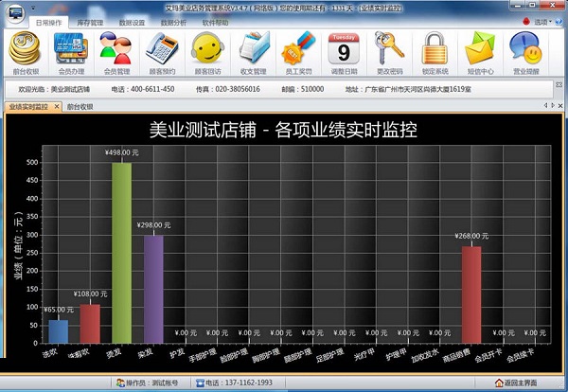Open 顾客回访 smiley headset icon

coord(207,48)
